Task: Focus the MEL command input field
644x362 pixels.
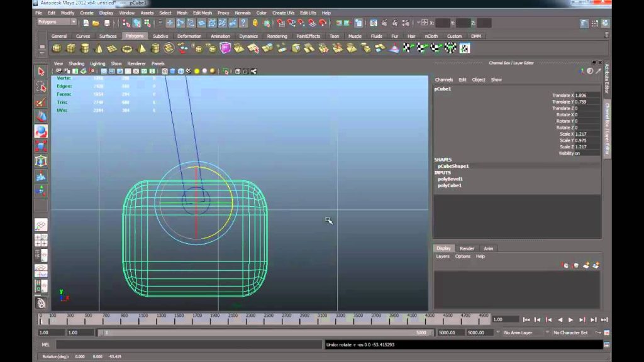Action: [x=189, y=345]
